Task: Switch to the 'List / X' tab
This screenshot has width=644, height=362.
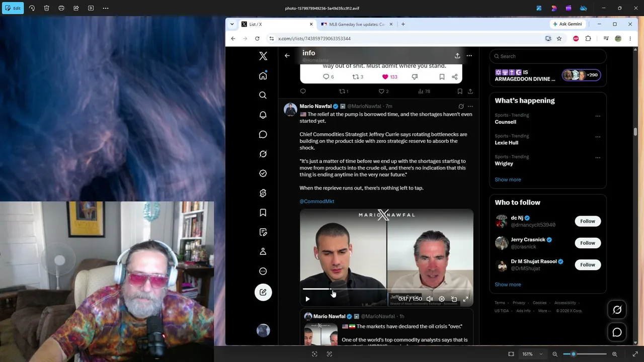Action: tap(277, 24)
